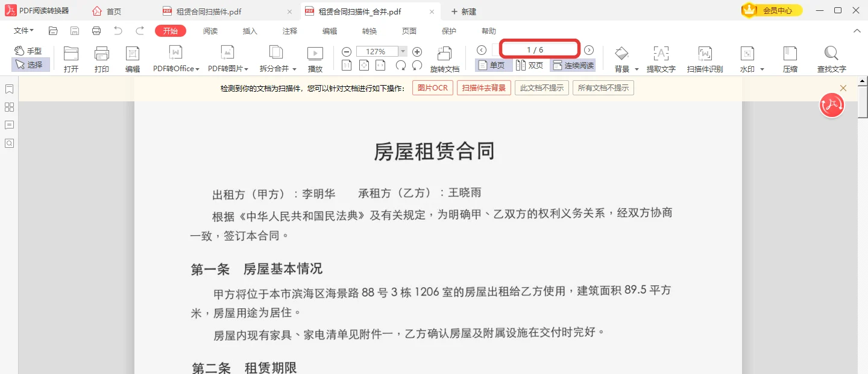The image size is (868, 374).
Task: Zoom in with the plus icon
Action: point(417,52)
